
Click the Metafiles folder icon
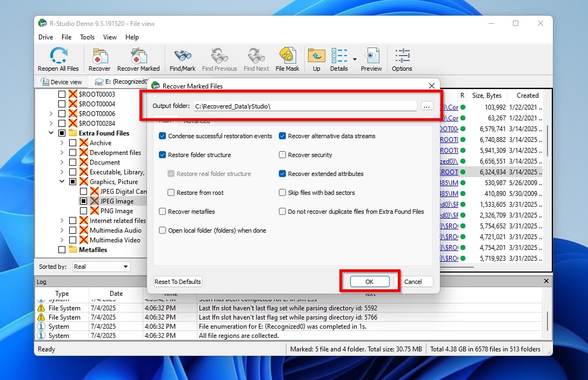[x=73, y=249]
